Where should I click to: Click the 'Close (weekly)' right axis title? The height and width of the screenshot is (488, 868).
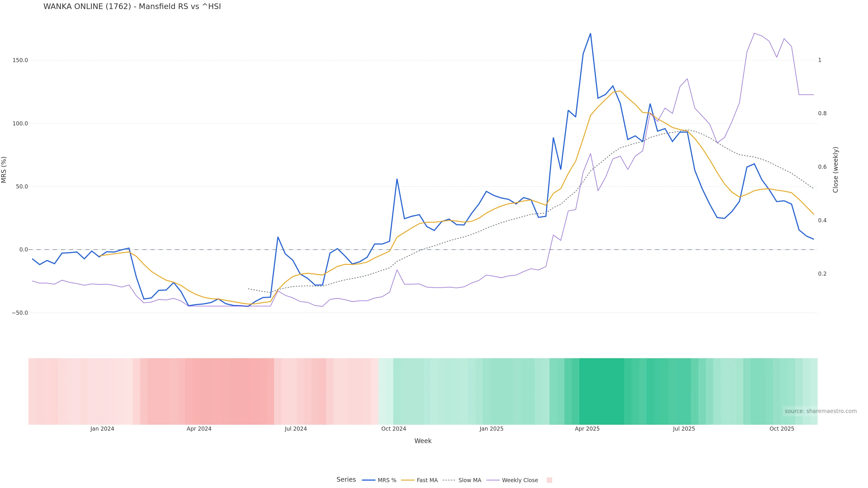[835, 169]
